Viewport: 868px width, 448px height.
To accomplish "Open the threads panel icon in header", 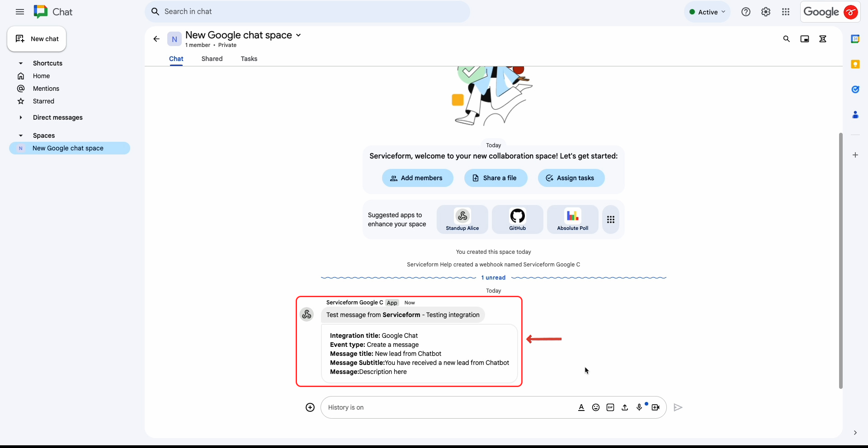I will pos(823,39).
